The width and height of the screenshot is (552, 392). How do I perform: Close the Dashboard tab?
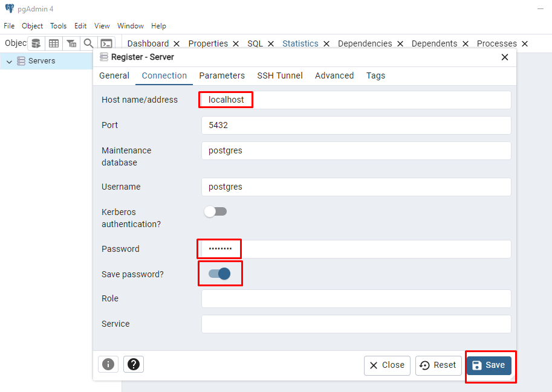(177, 43)
